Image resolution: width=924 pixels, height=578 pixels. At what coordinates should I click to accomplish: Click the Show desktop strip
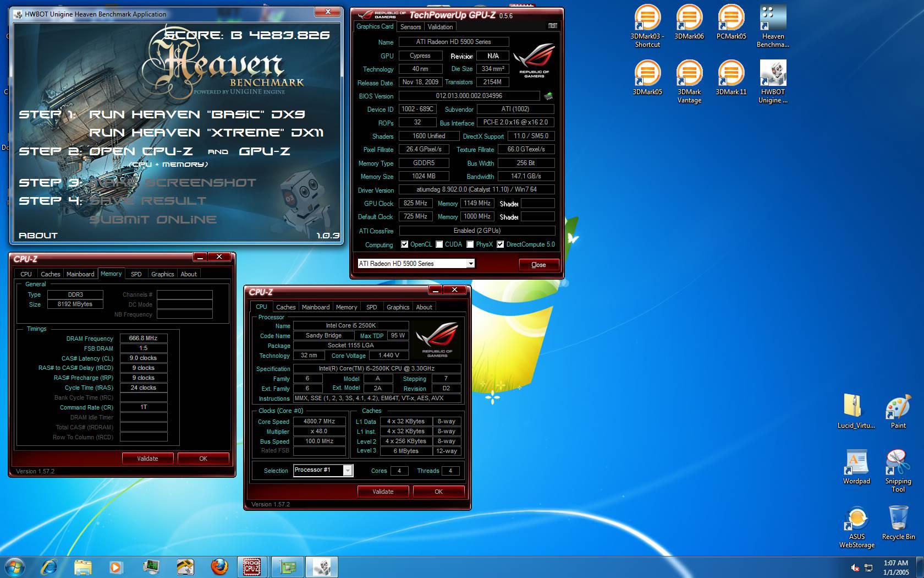(920, 567)
